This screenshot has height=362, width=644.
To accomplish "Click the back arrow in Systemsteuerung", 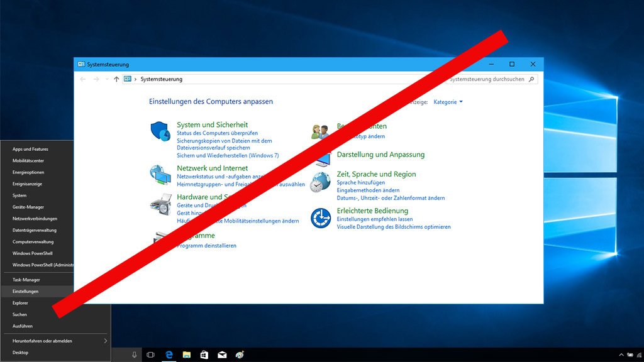I will [83, 79].
